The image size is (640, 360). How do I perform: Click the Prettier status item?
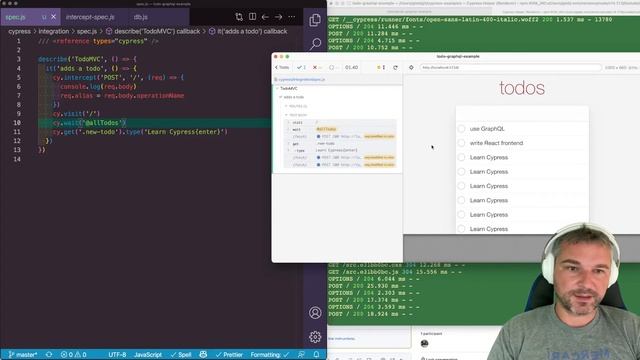click(229, 355)
